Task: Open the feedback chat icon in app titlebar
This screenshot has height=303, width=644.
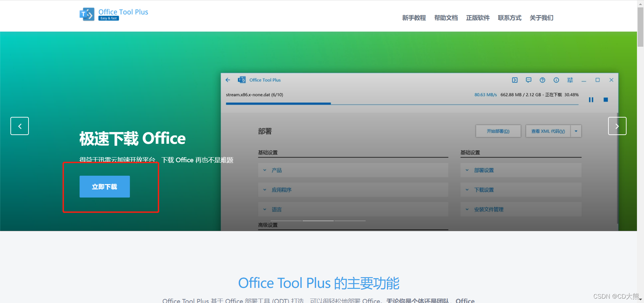Action: (x=529, y=80)
